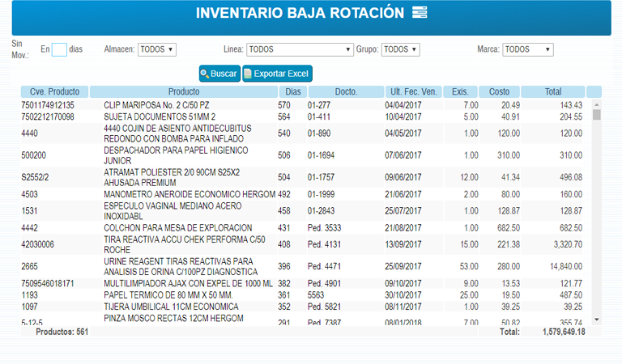This screenshot has width=622, height=364.
Task: Sort by Cve. Producto column header
Action: coord(55,91)
